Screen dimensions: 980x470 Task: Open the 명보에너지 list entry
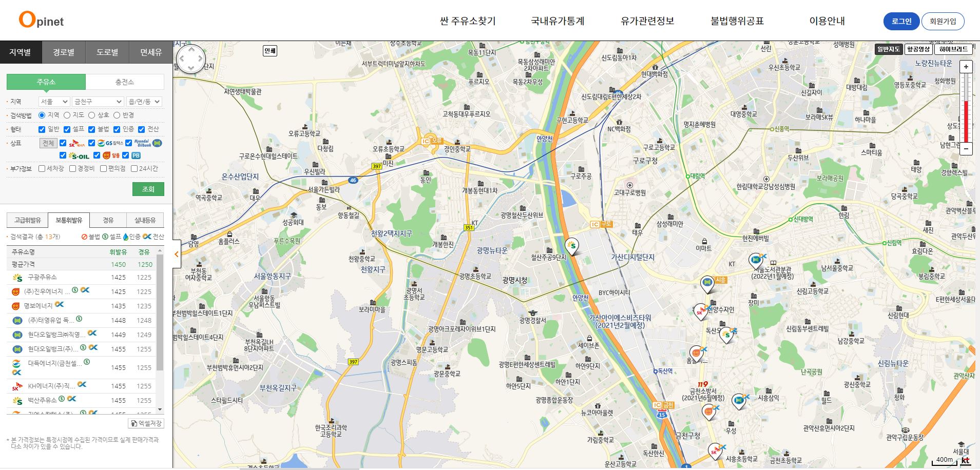tap(38, 306)
